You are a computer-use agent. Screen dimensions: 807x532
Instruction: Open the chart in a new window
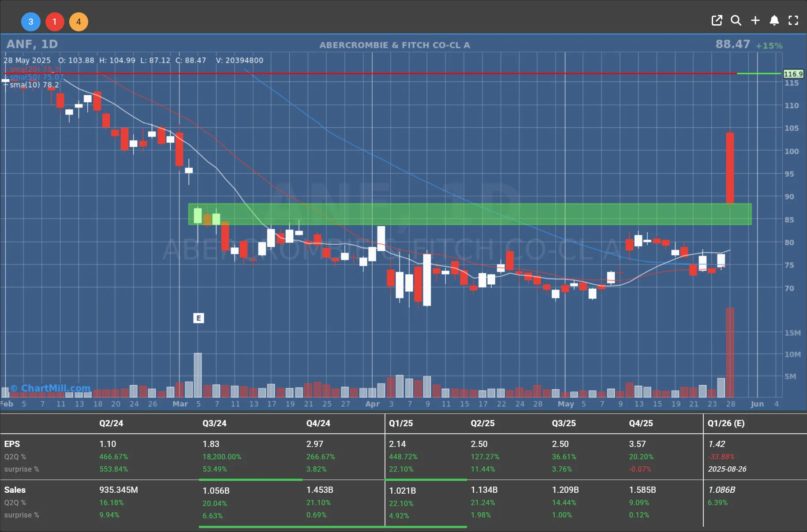coord(717,20)
